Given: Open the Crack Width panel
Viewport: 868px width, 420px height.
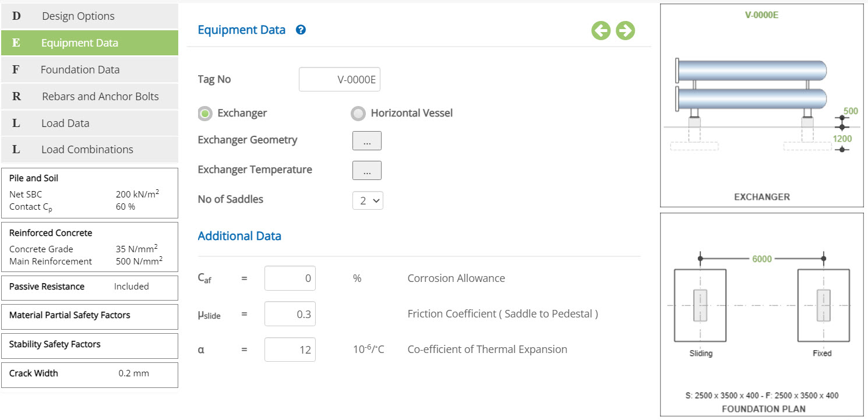Looking at the screenshot, I should point(90,375).
